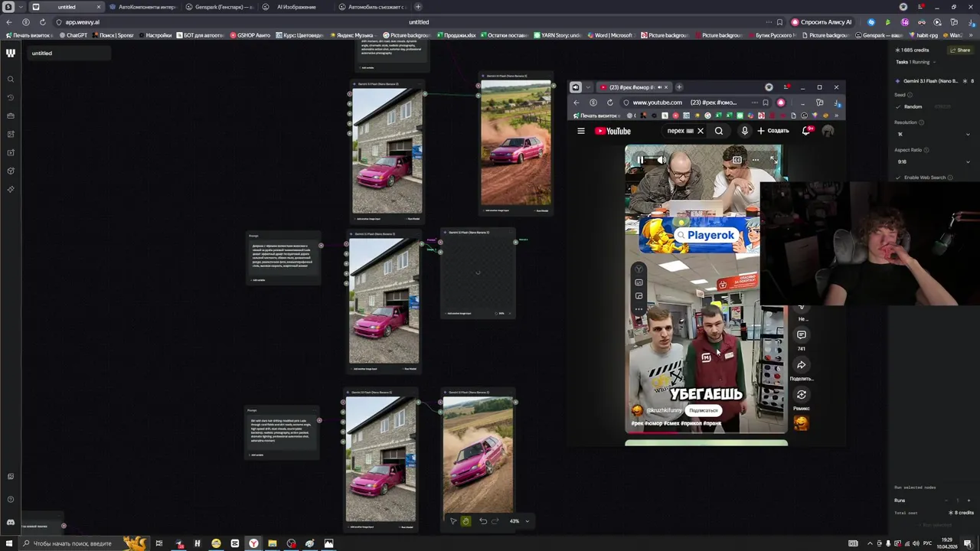Screen dimensions: 980x551
Task: Open YouTube account avatar
Action: (828, 131)
